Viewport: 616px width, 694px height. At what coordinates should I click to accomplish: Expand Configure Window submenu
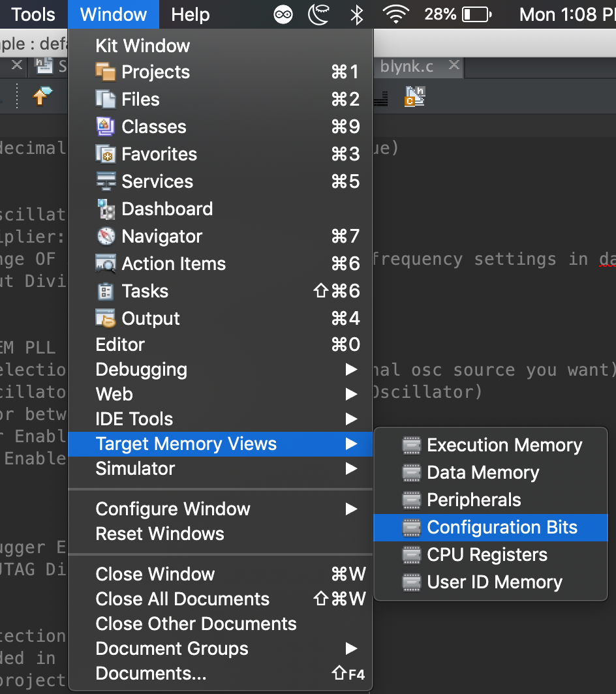pos(173,509)
